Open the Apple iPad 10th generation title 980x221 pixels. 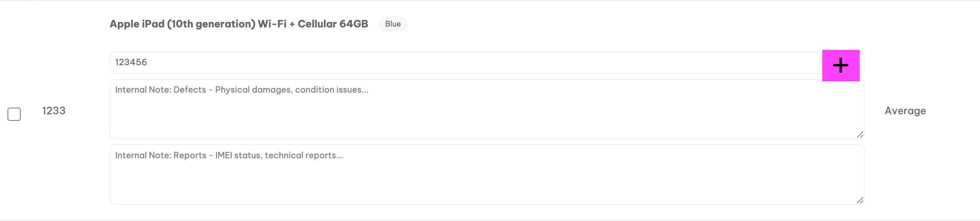coord(239,24)
